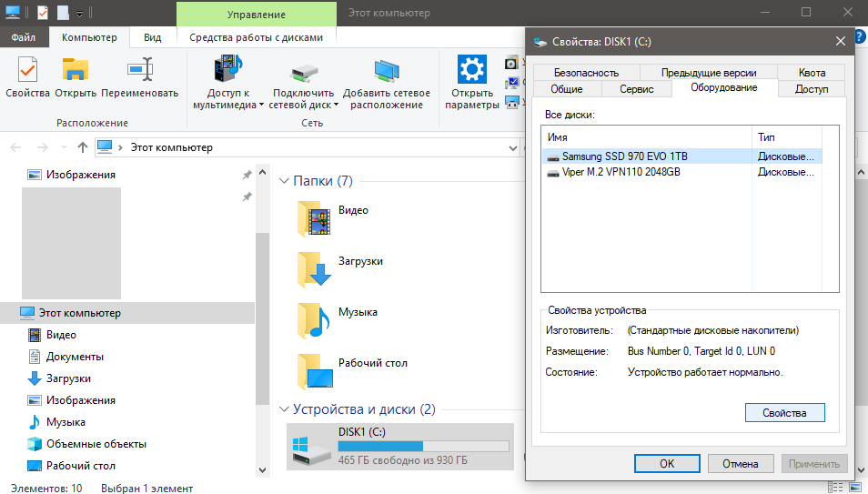Image resolution: width=868 pixels, height=494 pixels.
Task: Open Видео in navigation tree
Action: (x=61, y=335)
